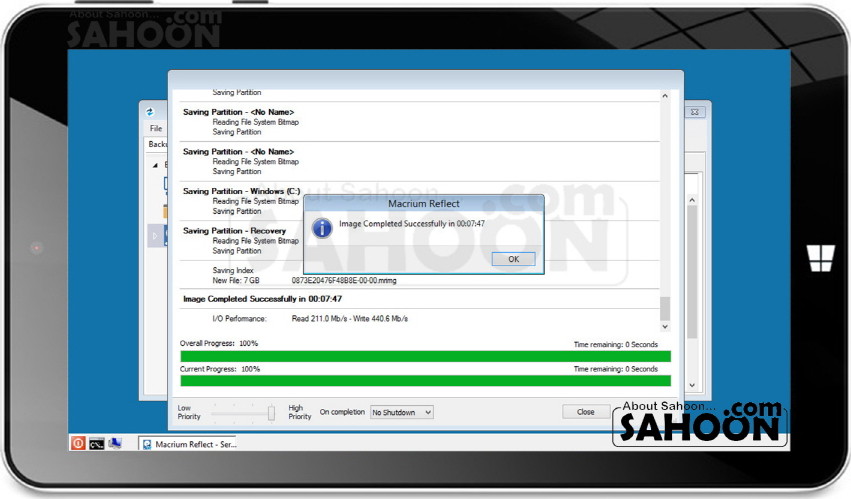This screenshot has width=851, height=499.
Task: Collapse the expanded tree node in the left panel
Action: click(x=152, y=164)
